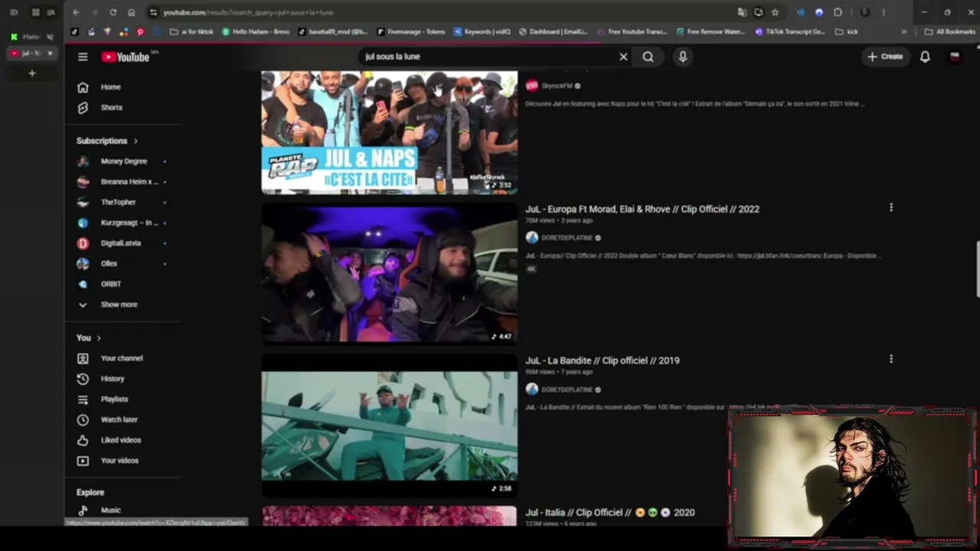Screen dimensions: 980x551
Task: Start voice search with microphone
Action: [683, 57]
